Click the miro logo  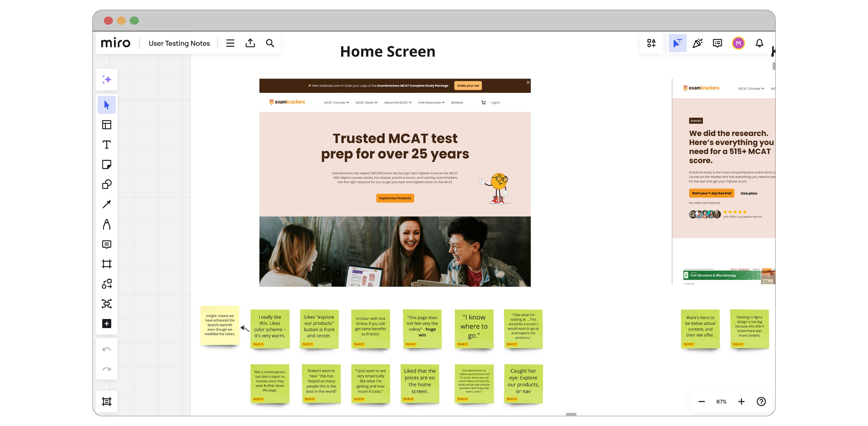[115, 43]
